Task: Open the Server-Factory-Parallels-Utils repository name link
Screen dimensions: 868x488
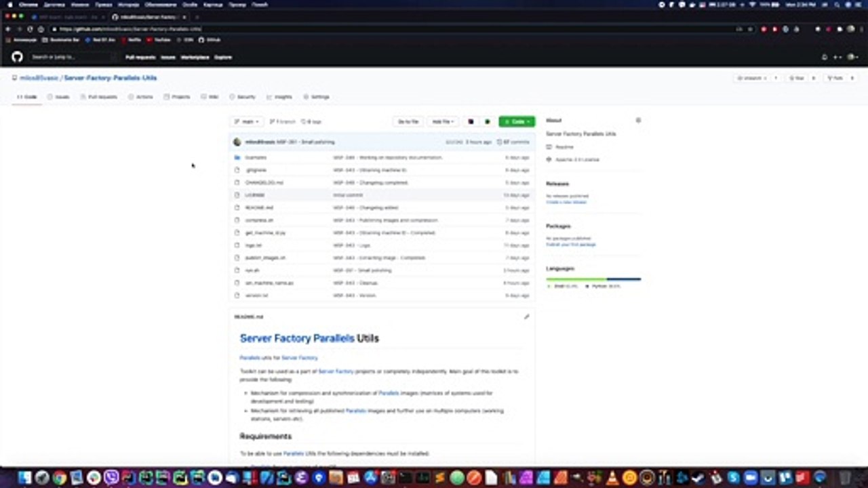Action: point(111,78)
